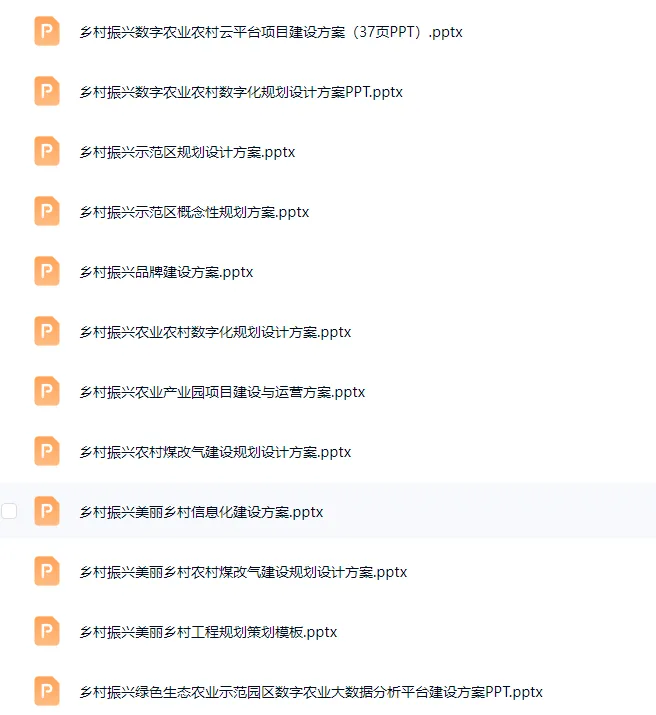
Task: Open file 乡村振兴品牌建设方案.pptx
Action: [166, 272]
